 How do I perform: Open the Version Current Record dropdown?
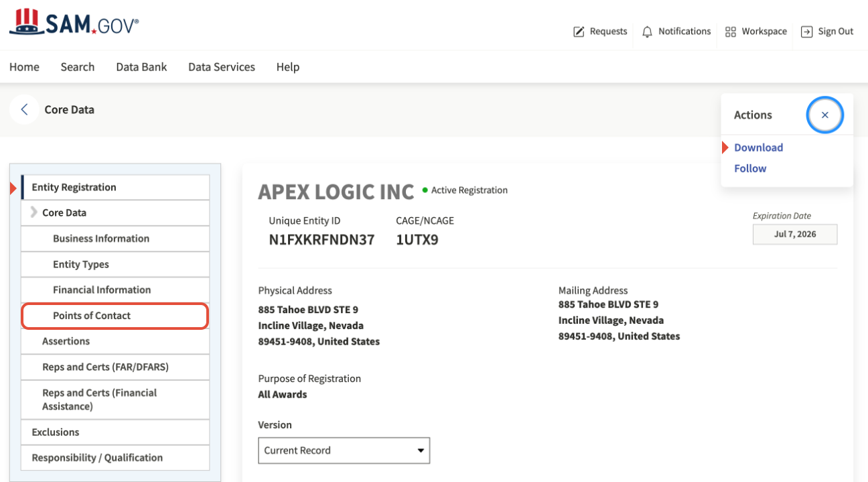(344, 450)
